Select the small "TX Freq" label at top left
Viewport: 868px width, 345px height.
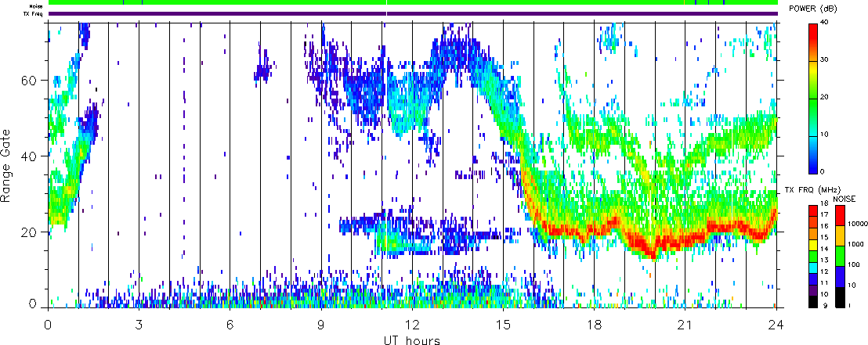click(x=34, y=14)
